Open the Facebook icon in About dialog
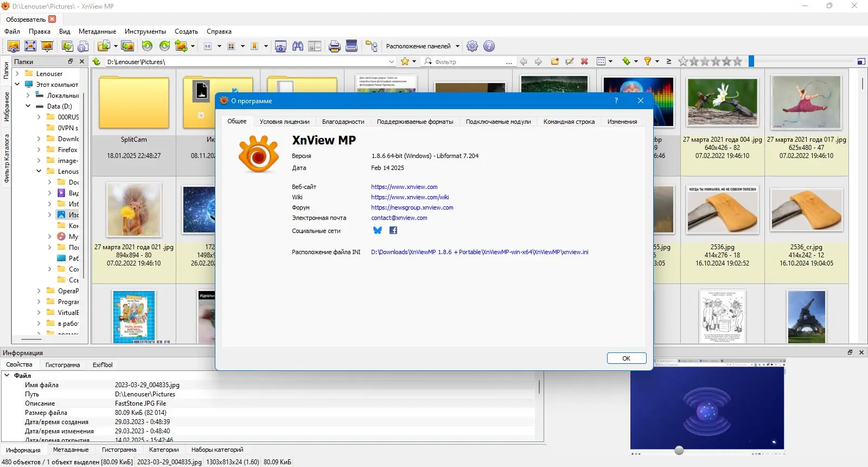 393,230
